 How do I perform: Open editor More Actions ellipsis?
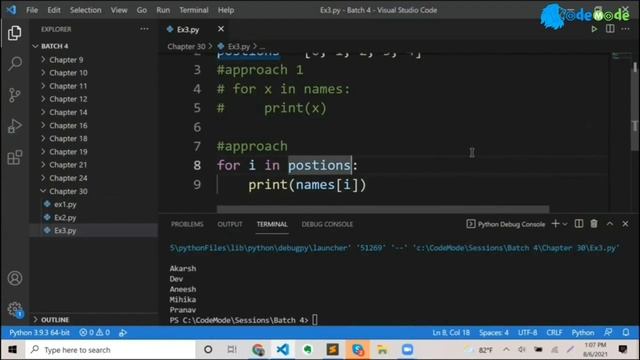point(625,29)
